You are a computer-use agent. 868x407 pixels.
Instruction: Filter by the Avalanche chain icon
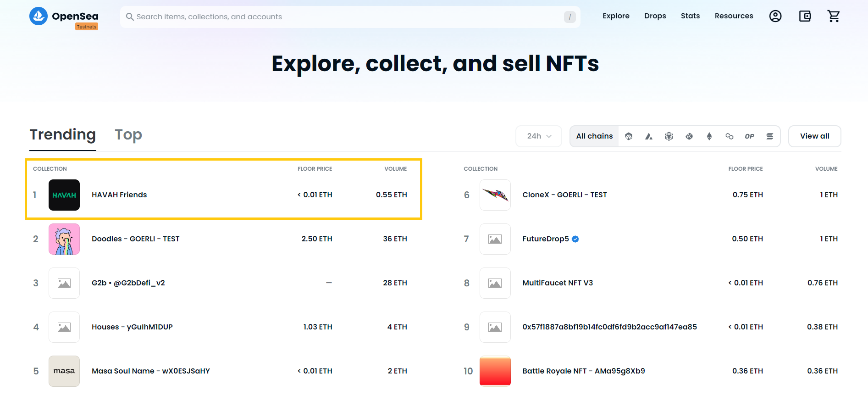click(649, 136)
